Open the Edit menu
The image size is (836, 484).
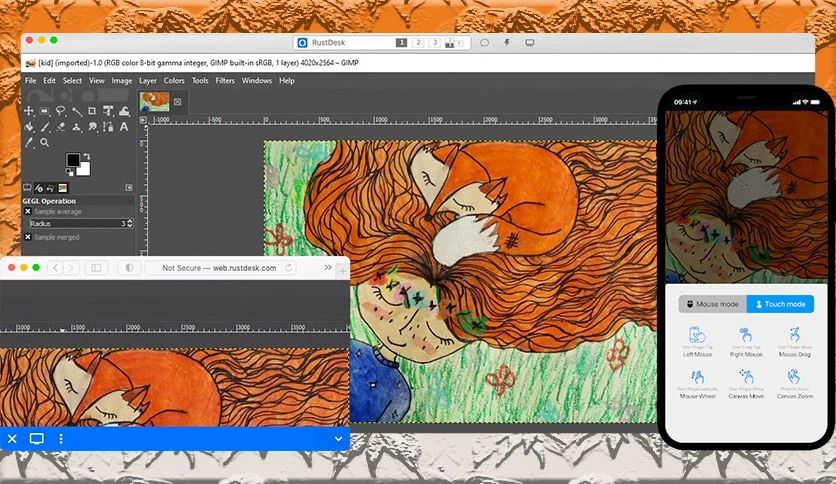point(49,80)
